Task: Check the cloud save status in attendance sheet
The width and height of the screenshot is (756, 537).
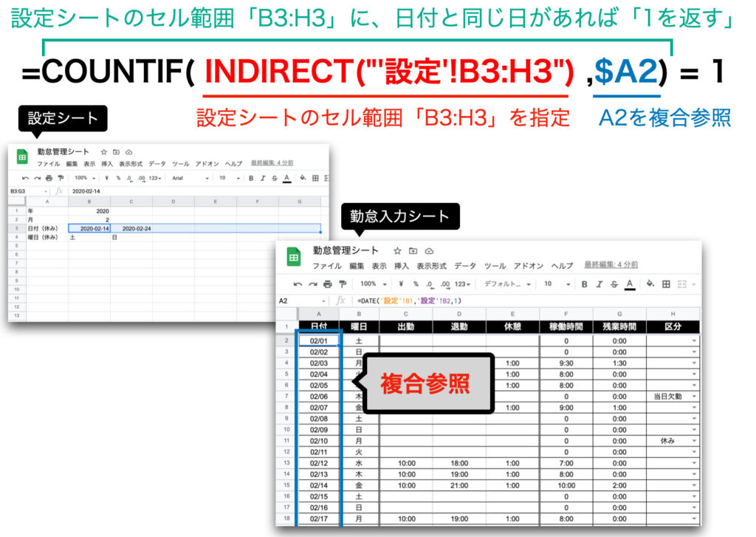Action: coord(429,251)
